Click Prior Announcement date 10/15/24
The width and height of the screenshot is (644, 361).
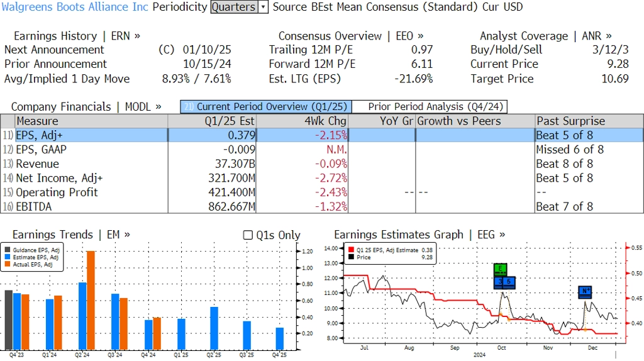pyautogui.click(x=207, y=64)
